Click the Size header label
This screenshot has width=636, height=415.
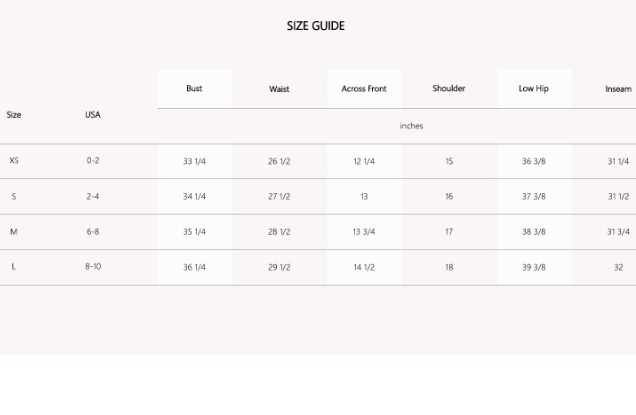tap(14, 115)
